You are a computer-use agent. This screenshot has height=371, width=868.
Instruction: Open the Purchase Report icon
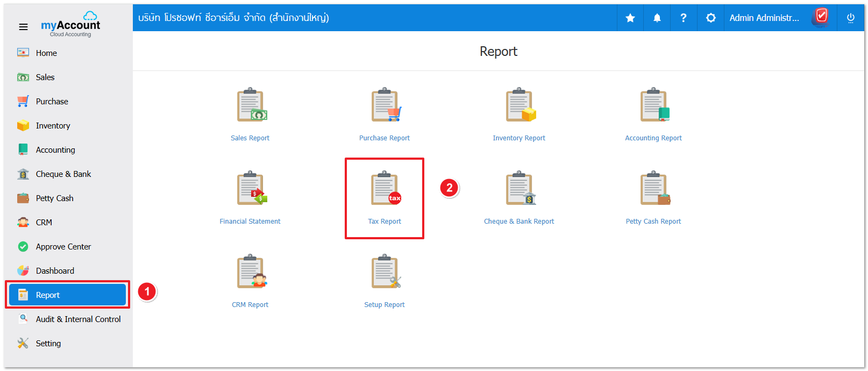pyautogui.click(x=385, y=105)
